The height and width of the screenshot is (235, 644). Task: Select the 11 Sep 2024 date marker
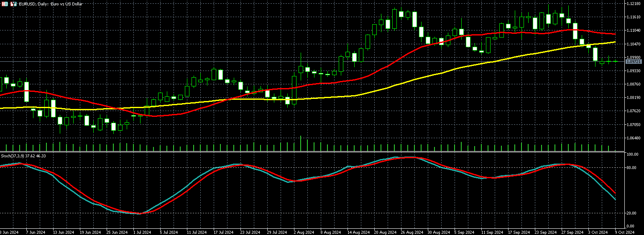click(491, 232)
